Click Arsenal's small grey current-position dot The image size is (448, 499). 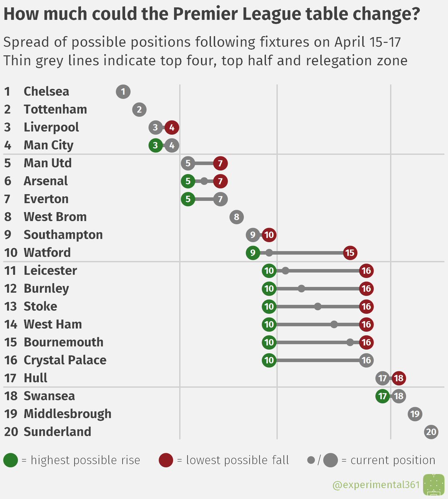pyautogui.click(x=204, y=181)
